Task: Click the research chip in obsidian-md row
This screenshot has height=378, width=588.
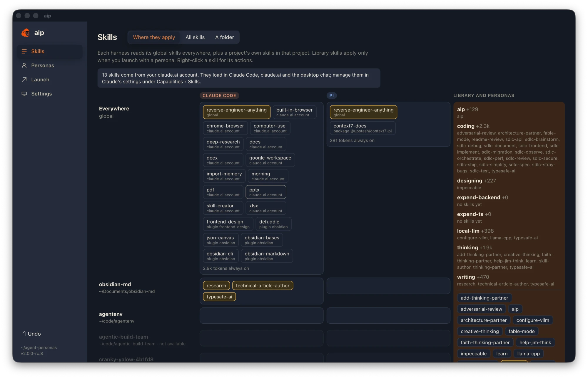Action: (x=216, y=285)
